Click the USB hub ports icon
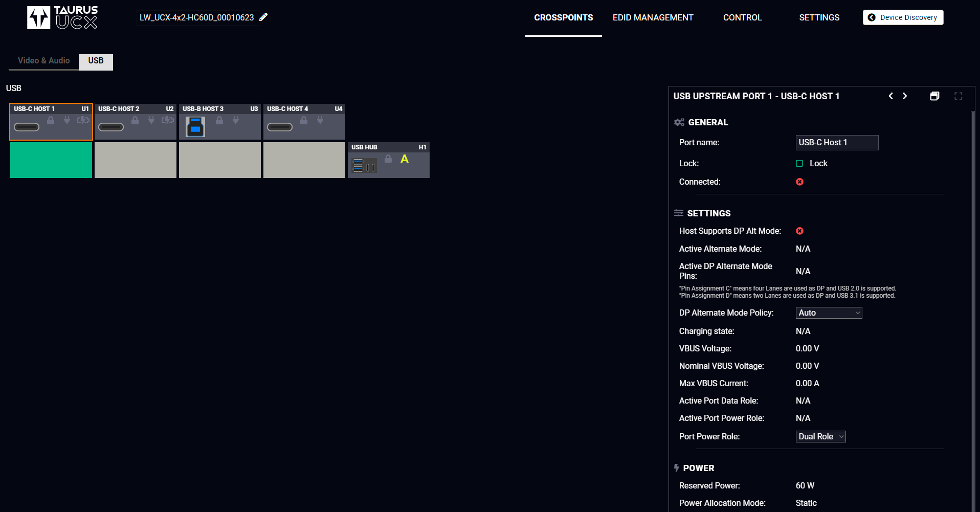Screen dimensions: 980x512 click(x=364, y=165)
